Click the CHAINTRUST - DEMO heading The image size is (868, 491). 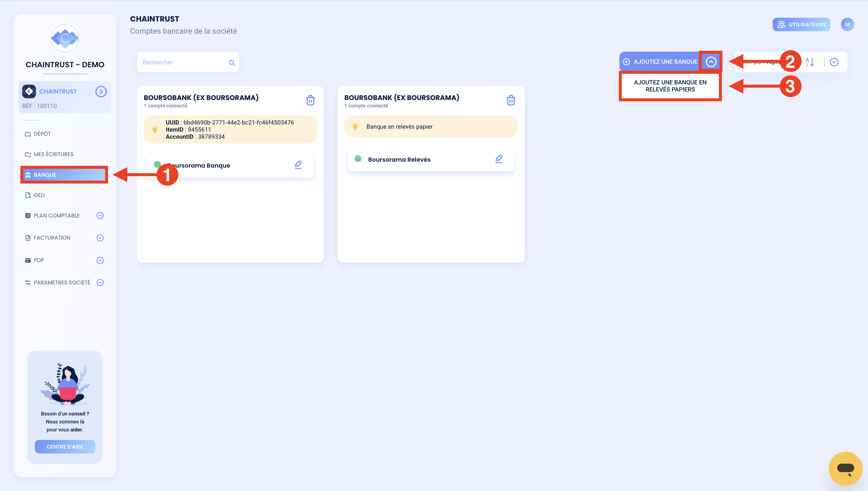tap(65, 64)
